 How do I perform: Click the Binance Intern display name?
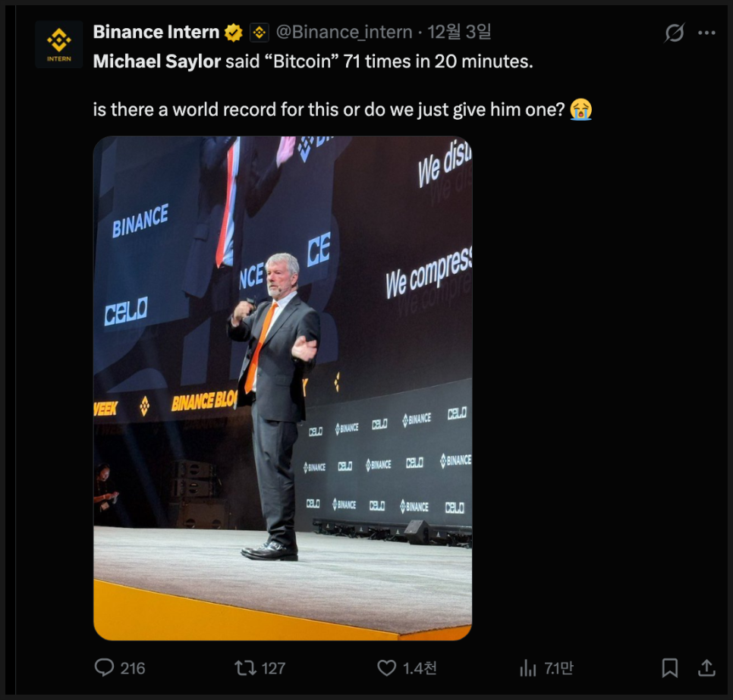(156, 33)
